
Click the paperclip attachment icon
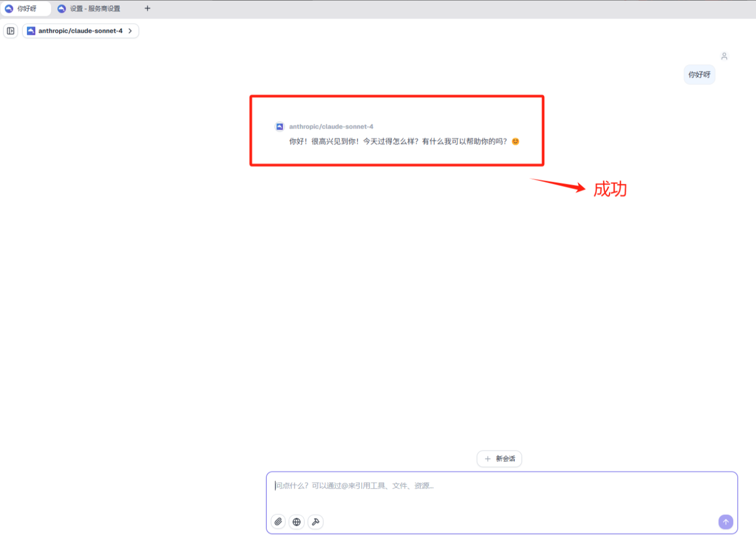tap(278, 522)
